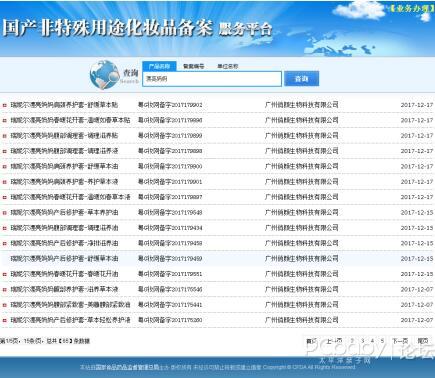Click company name in the 舒缓草本贴 row
This screenshot has height=378, width=435.
point(302,105)
